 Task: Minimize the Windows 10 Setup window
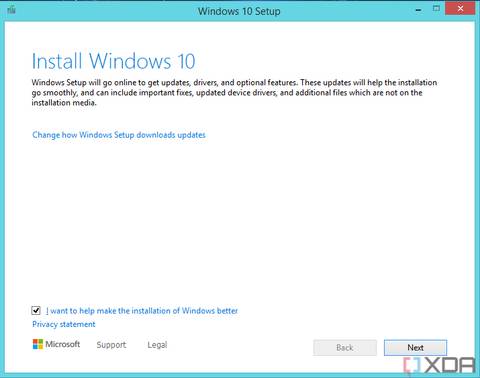[418, 10]
